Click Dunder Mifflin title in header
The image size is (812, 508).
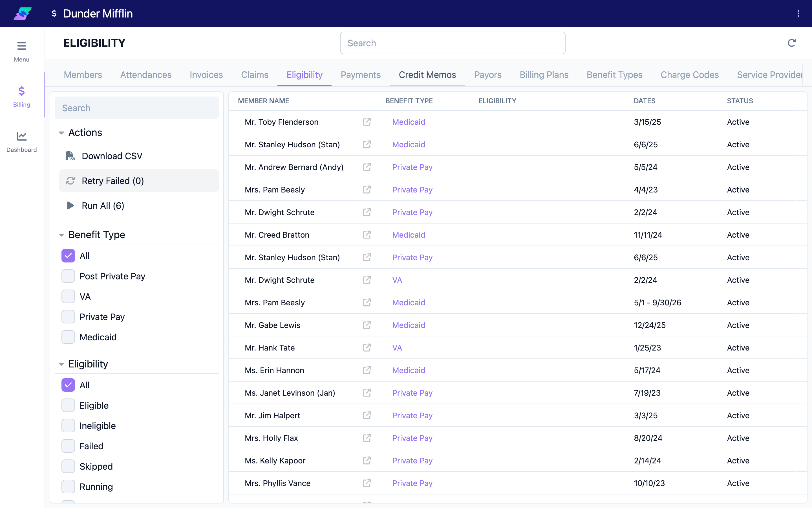tap(98, 14)
